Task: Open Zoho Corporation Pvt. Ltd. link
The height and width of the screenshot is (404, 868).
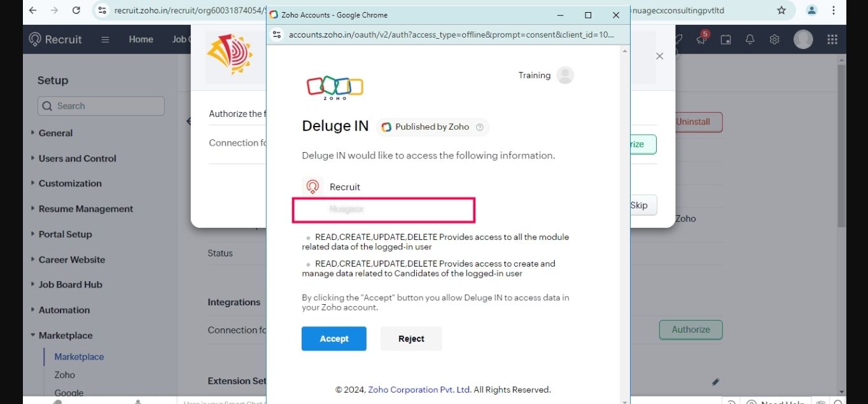Action: coord(419,389)
